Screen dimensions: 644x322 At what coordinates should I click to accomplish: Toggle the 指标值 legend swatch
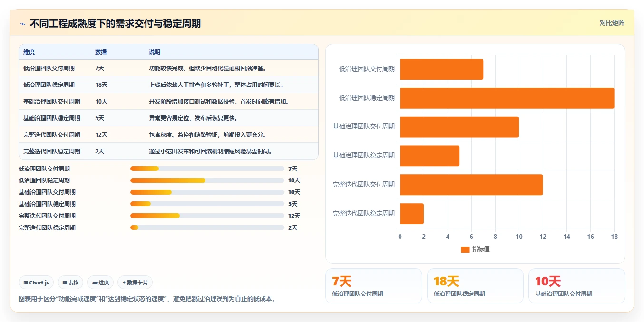[465, 249]
